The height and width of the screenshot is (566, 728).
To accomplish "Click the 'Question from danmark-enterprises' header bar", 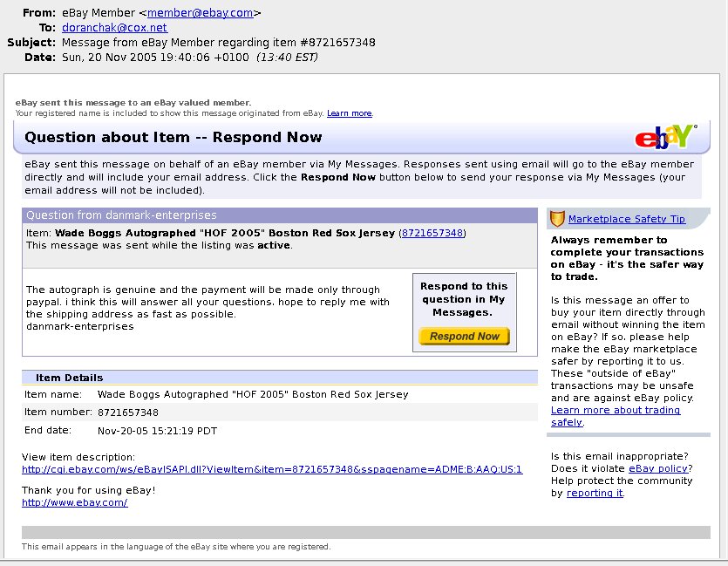I will (x=280, y=215).
